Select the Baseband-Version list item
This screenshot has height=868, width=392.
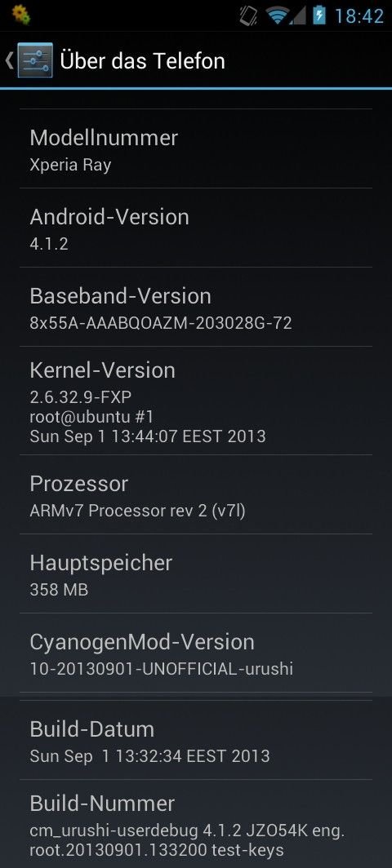click(196, 308)
